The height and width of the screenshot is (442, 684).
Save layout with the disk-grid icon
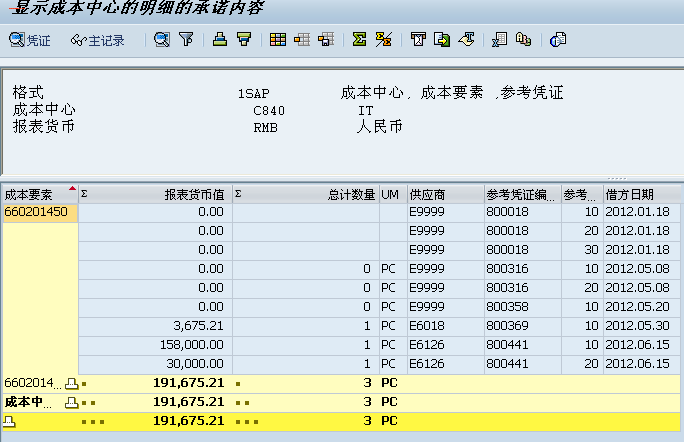pos(326,40)
